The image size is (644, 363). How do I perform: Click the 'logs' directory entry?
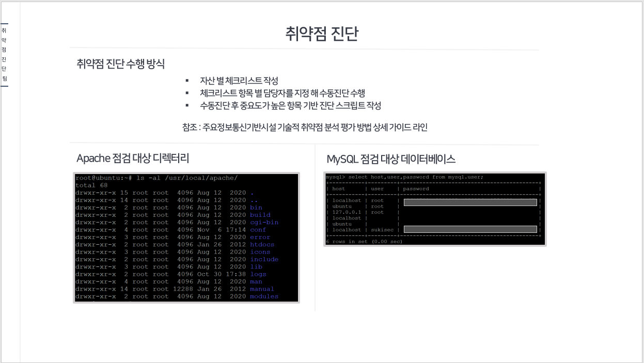258,274
